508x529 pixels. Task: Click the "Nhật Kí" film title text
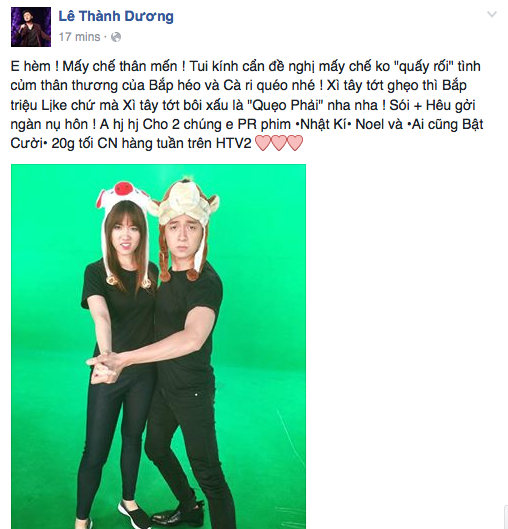[x=324, y=124]
